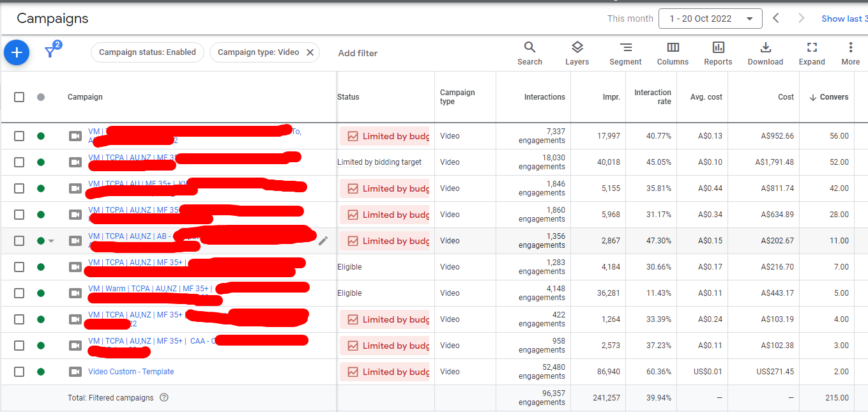Click the Segment toolbar icon
The width and height of the screenshot is (868, 412).
click(625, 53)
